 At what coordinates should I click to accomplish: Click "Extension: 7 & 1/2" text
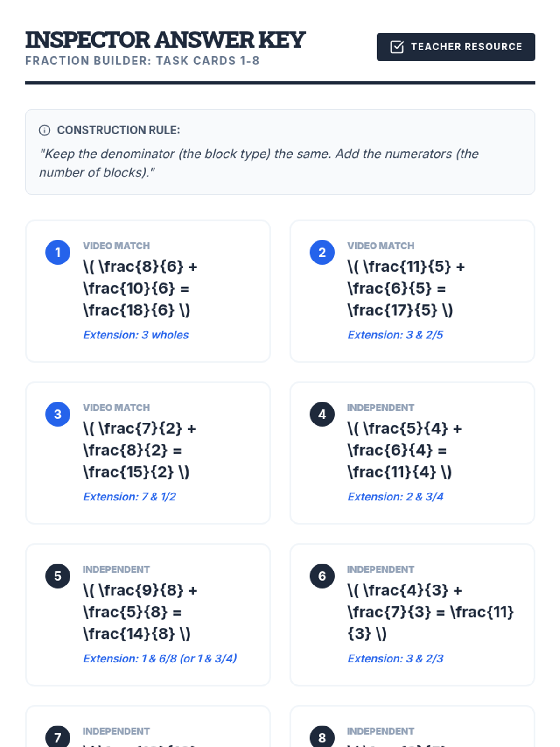click(x=129, y=497)
